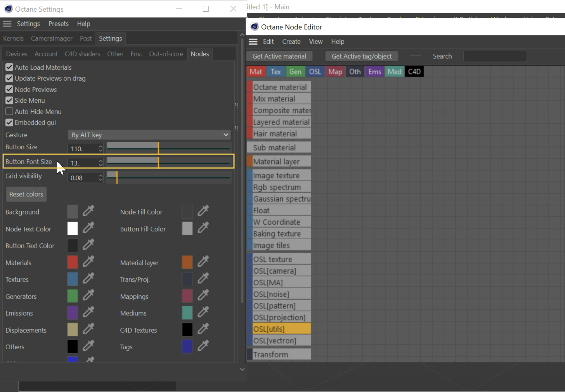Click eyedropper for Tags color

(x=203, y=346)
